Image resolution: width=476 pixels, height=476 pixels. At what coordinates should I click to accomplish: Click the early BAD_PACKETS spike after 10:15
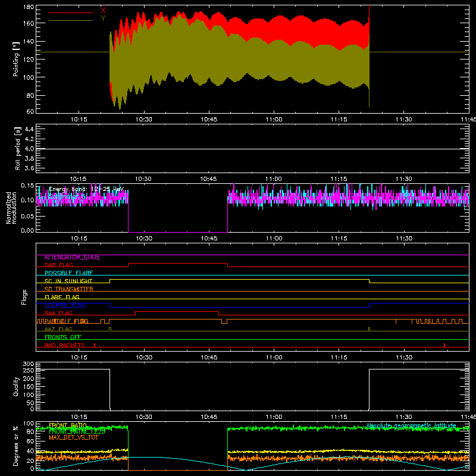pyautogui.click(x=95, y=345)
